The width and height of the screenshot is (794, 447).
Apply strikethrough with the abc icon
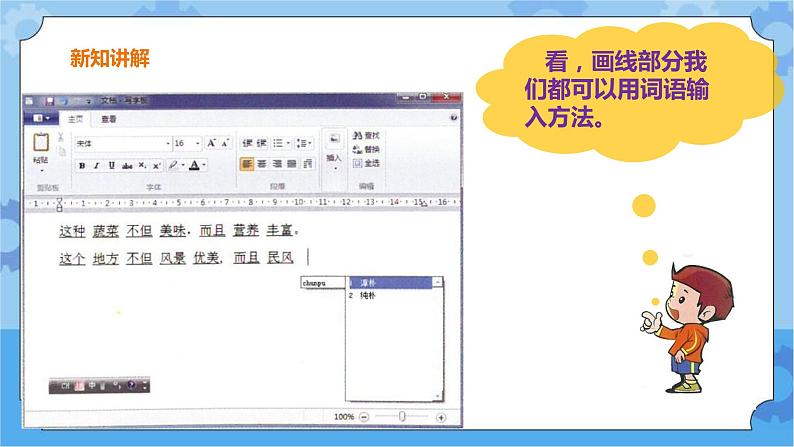[x=126, y=165]
